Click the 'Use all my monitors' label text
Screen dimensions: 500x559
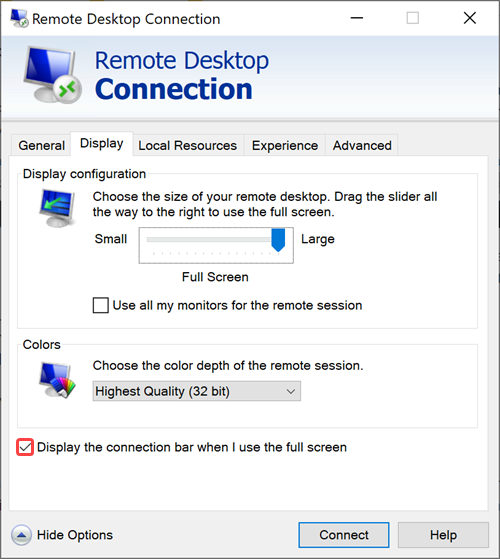(237, 306)
